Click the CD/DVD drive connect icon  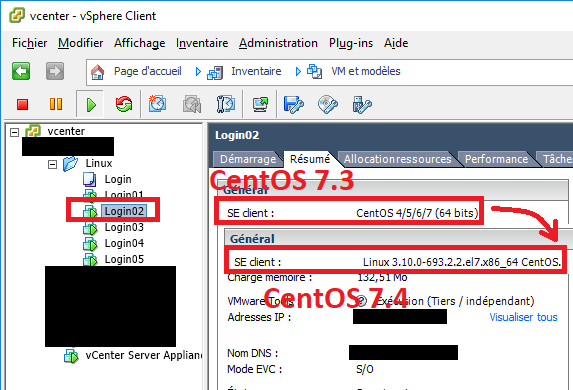tap(328, 105)
